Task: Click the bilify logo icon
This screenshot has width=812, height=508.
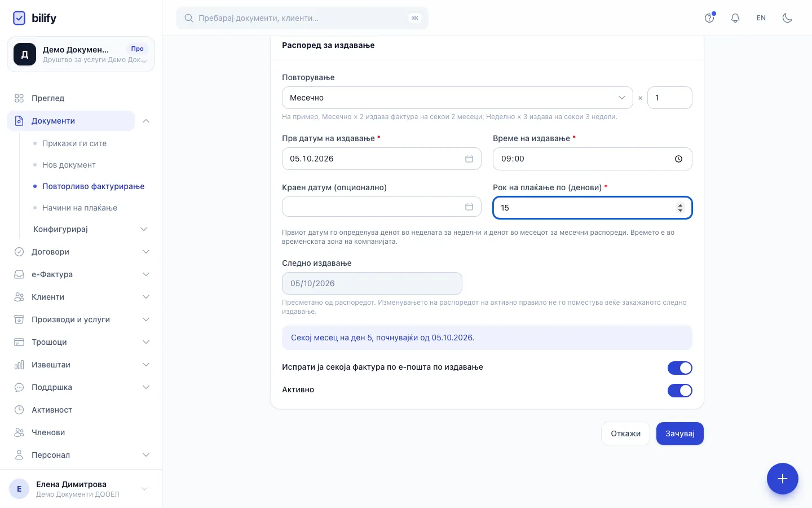Action: point(19,18)
